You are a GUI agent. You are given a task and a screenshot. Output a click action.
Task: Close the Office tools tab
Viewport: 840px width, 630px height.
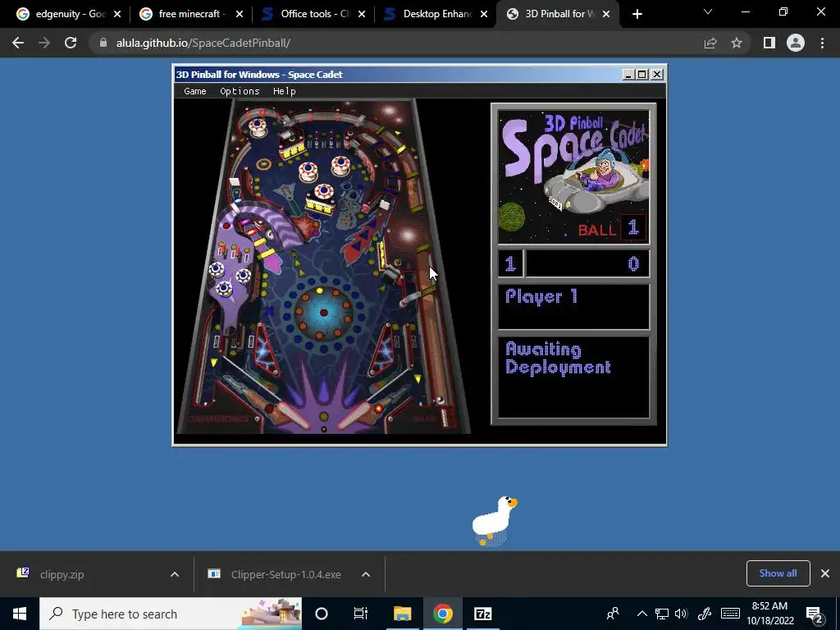362,15
